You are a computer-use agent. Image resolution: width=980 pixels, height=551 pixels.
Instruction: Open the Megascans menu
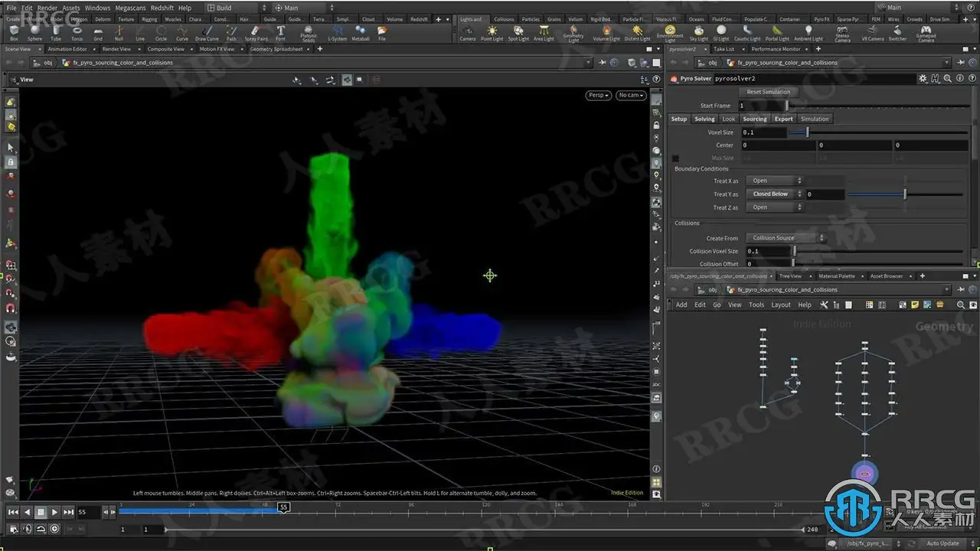click(x=131, y=8)
